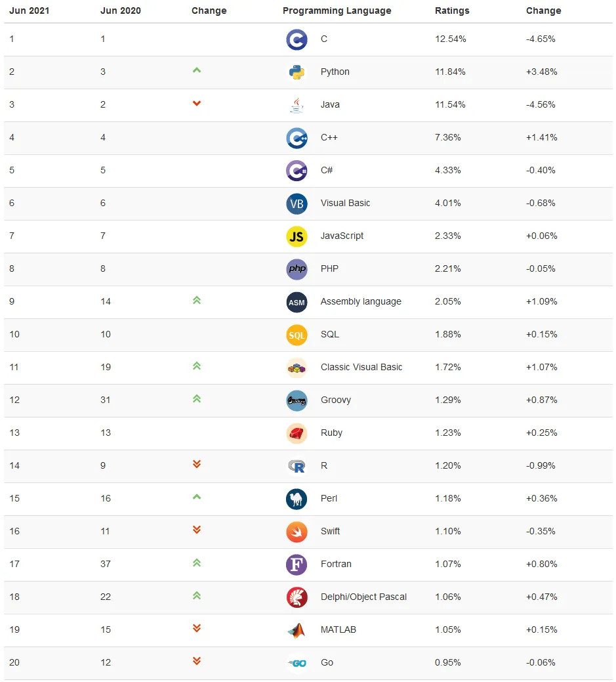Click the Assembly language ASM icon
This screenshot has width=616, height=682.
(x=297, y=302)
